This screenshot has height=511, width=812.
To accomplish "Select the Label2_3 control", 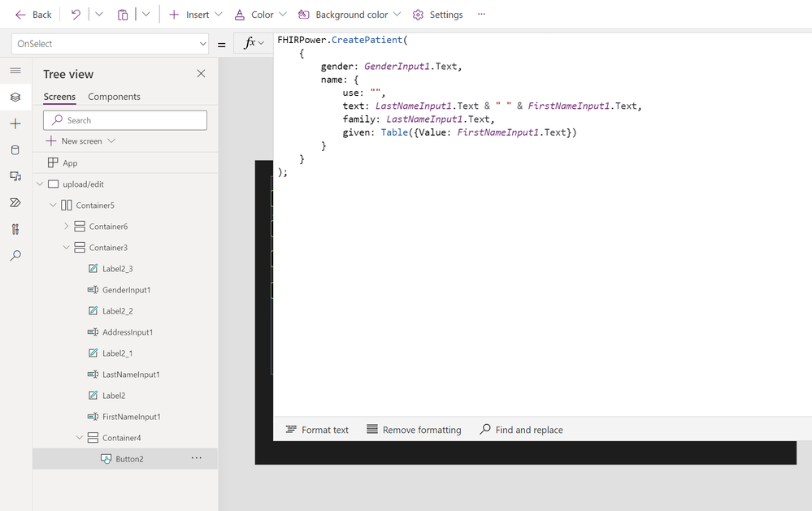I will click(117, 269).
